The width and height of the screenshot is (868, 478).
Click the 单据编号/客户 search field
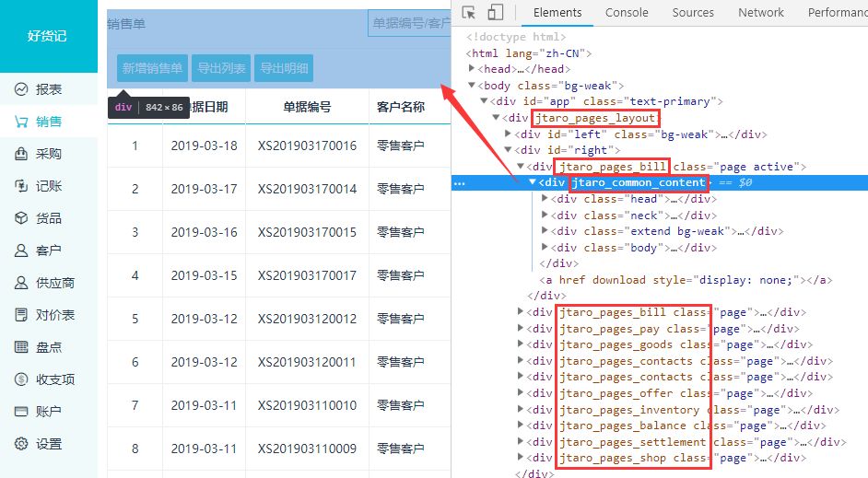click(410, 23)
